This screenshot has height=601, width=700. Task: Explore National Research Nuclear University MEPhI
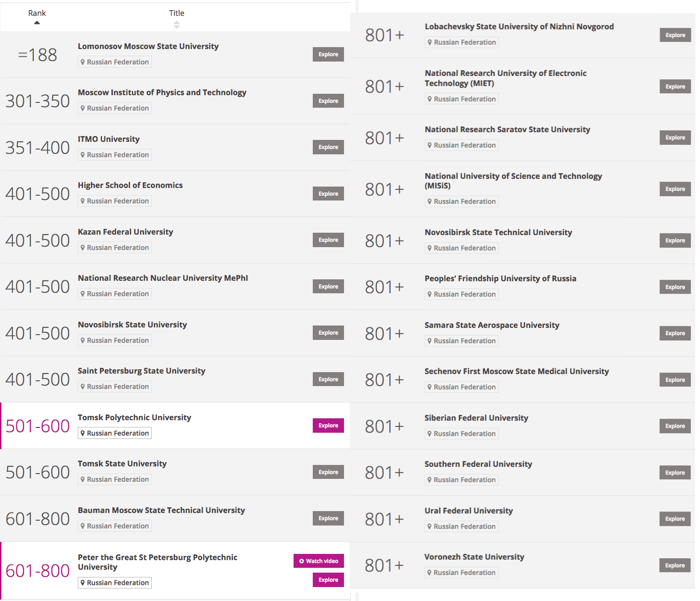pyautogui.click(x=328, y=287)
